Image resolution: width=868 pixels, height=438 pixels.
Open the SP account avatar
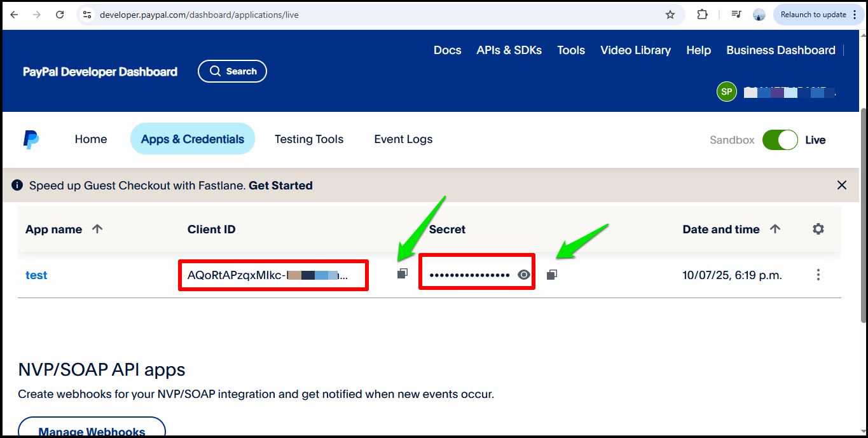(x=727, y=92)
